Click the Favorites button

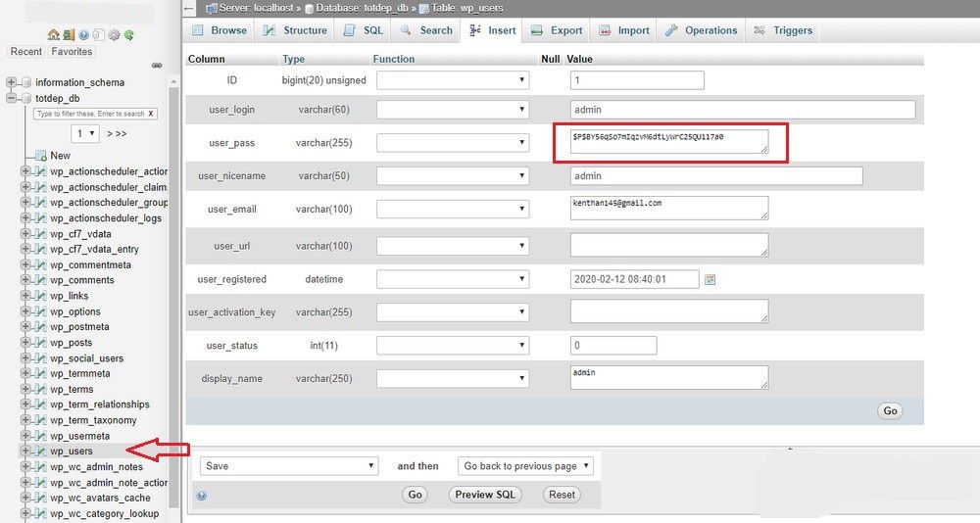click(x=72, y=51)
